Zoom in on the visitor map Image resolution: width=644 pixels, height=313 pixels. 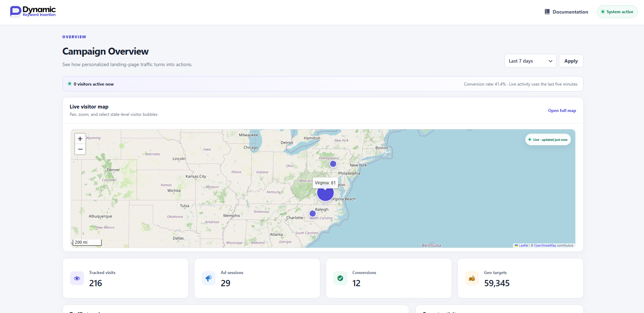(x=80, y=139)
